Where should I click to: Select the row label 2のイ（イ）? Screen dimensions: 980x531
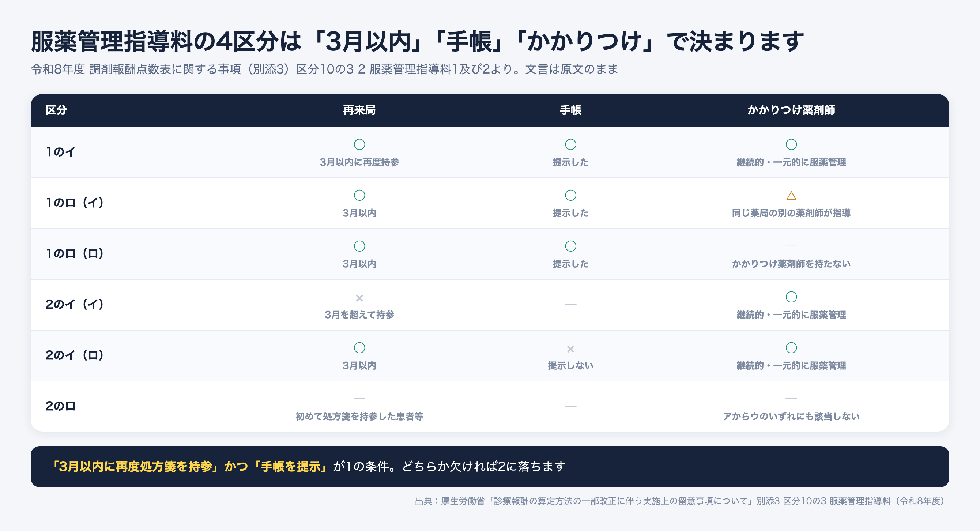click(x=75, y=305)
